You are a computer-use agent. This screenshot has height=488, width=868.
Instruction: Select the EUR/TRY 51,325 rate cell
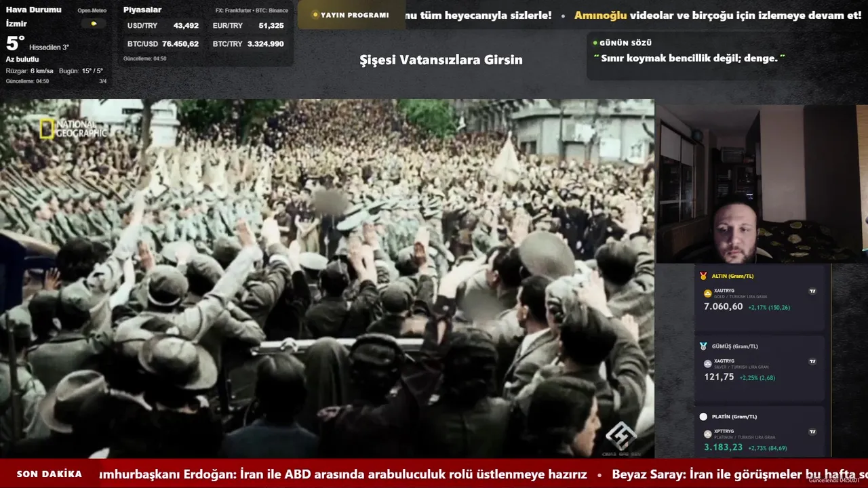pos(248,26)
